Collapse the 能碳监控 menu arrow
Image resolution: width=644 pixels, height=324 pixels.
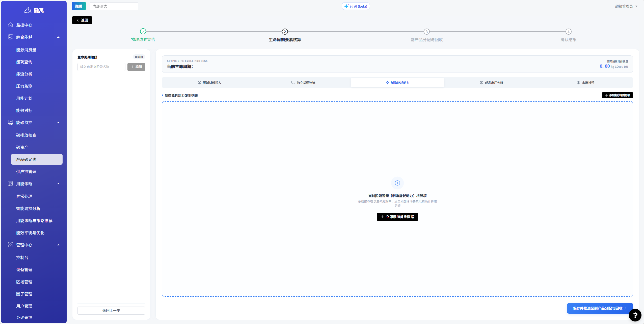point(58,123)
